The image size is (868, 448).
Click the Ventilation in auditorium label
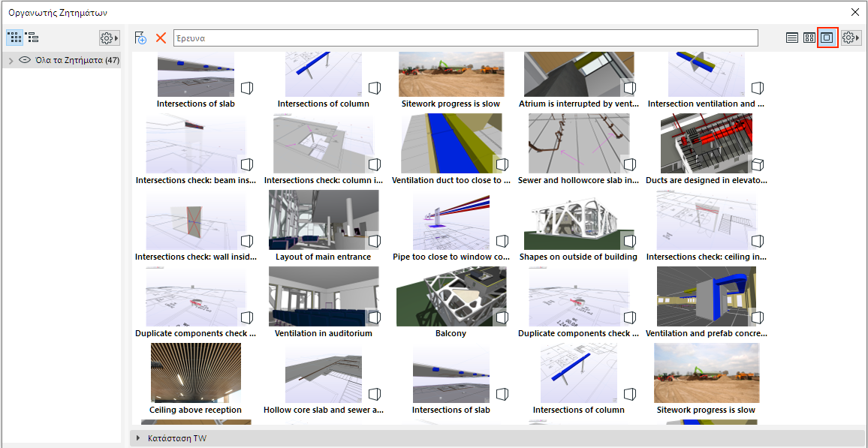[324, 333]
